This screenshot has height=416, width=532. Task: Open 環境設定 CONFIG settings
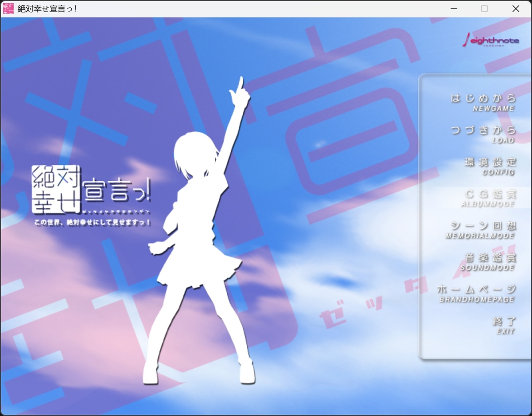(x=490, y=166)
